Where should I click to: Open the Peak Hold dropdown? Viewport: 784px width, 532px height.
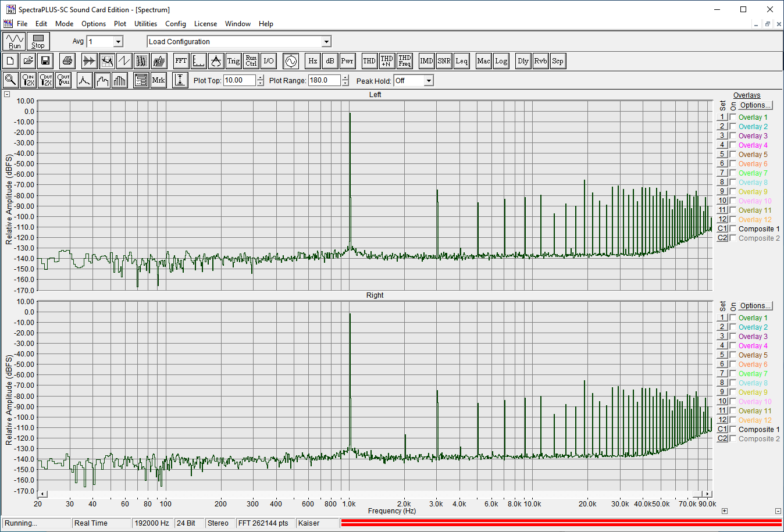point(429,81)
